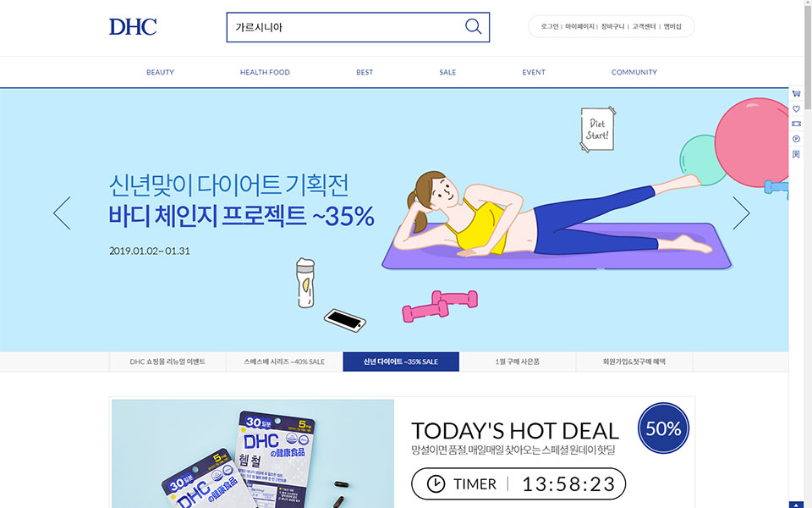Open the BEAUTY menu
The width and height of the screenshot is (812, 508).
[x=160, y=72]
